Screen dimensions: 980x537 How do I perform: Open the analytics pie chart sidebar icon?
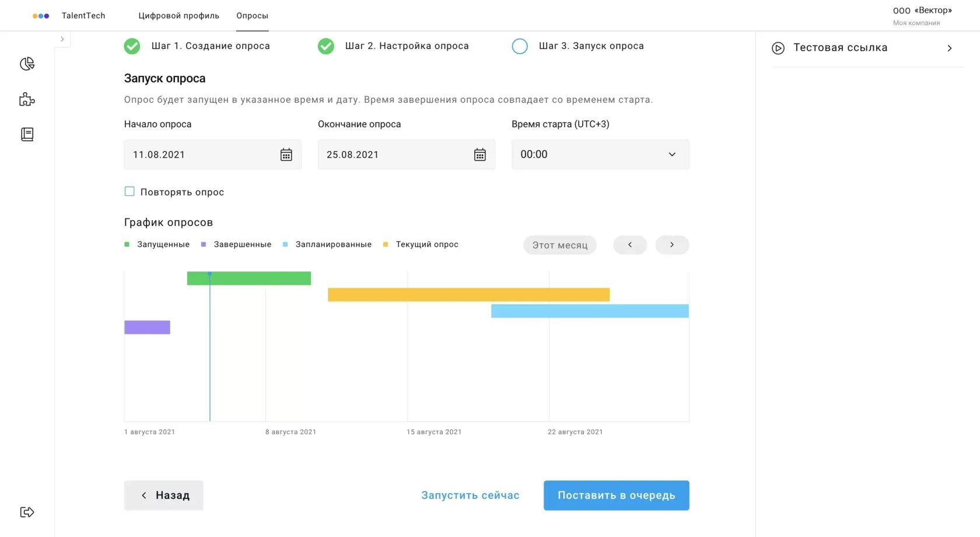point(27,64)
